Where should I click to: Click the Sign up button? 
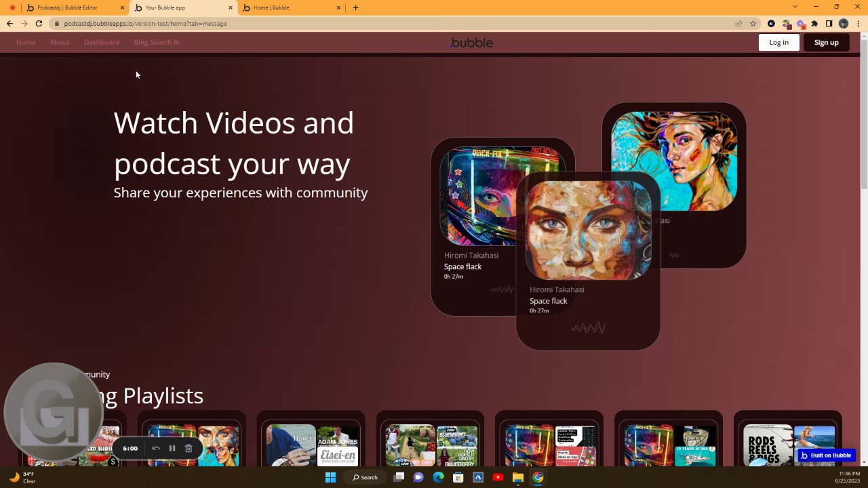[826, 42]
